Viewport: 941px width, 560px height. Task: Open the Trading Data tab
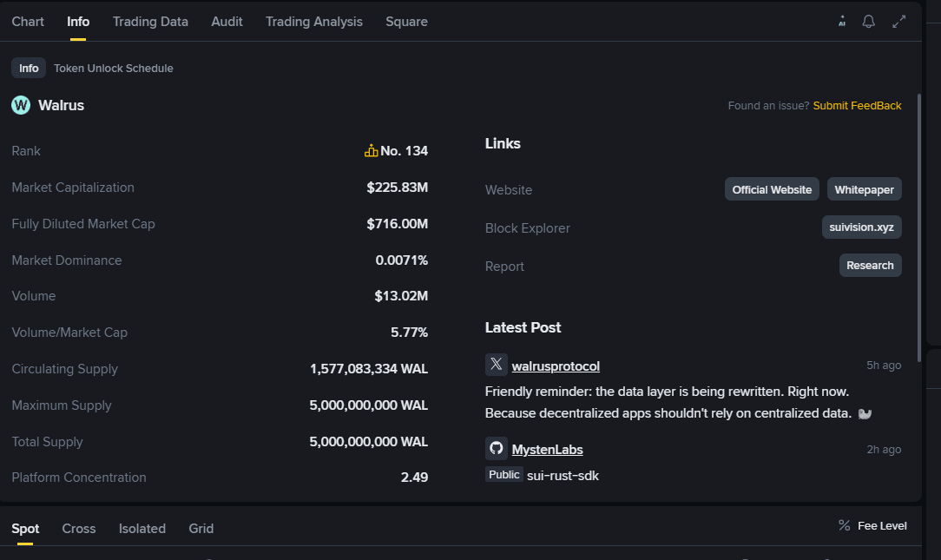click(x=150, y=22)
